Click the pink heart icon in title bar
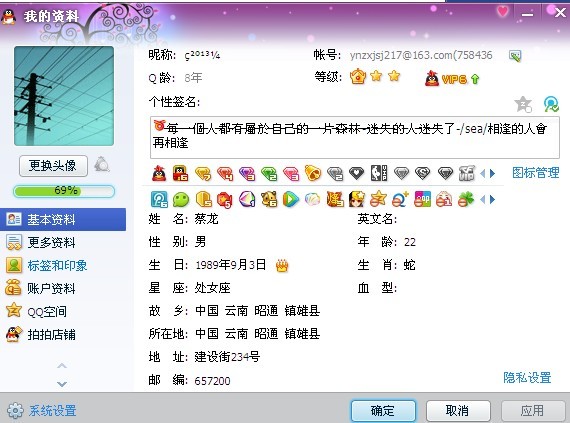This screenshot has width=570, height=423. point(503,11)
